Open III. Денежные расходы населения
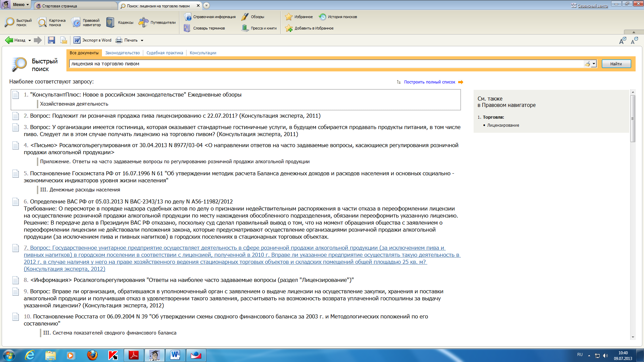This screenshot has height=362, width=644. [80, 190]
